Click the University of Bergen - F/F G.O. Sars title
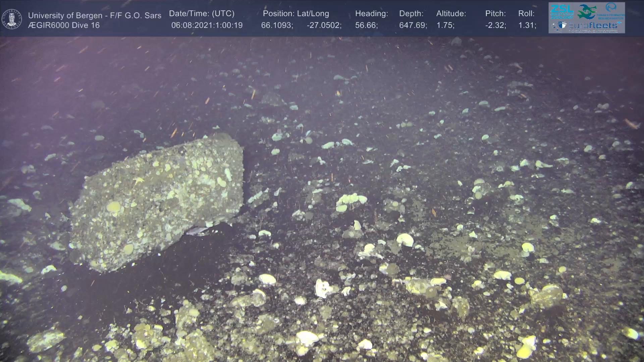 (95, 15)
